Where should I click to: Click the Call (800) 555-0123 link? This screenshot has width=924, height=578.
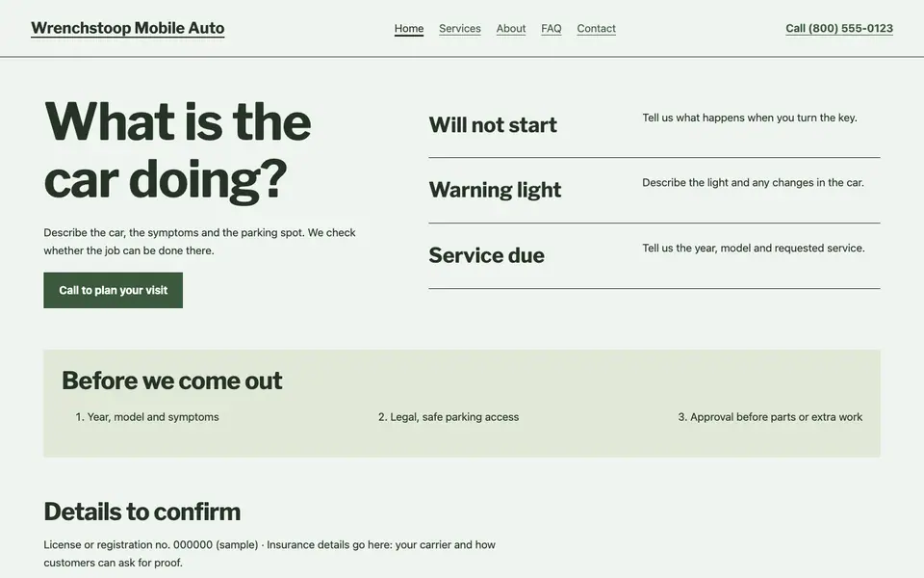pos(839,28)
